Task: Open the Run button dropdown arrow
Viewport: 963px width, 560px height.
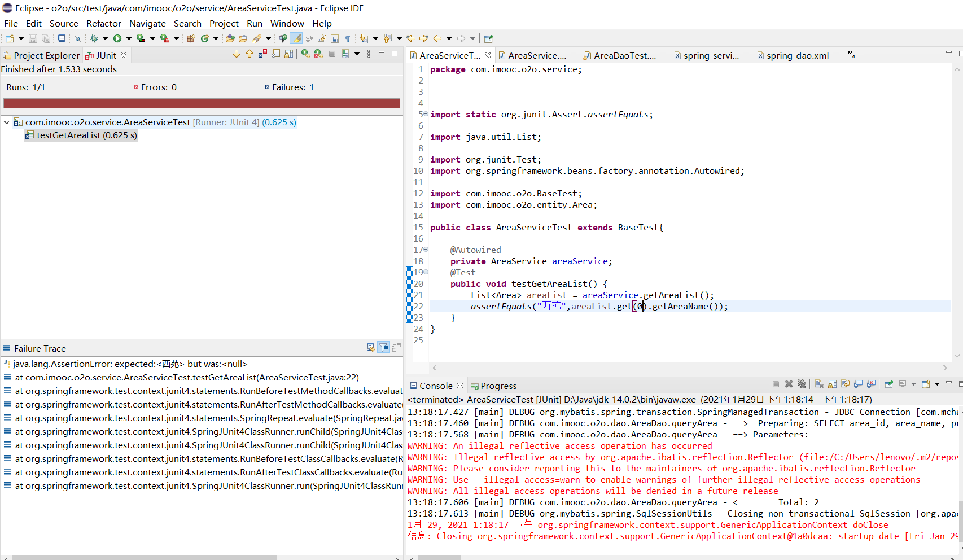Action: pyautogui.click(x=129, y=38)
